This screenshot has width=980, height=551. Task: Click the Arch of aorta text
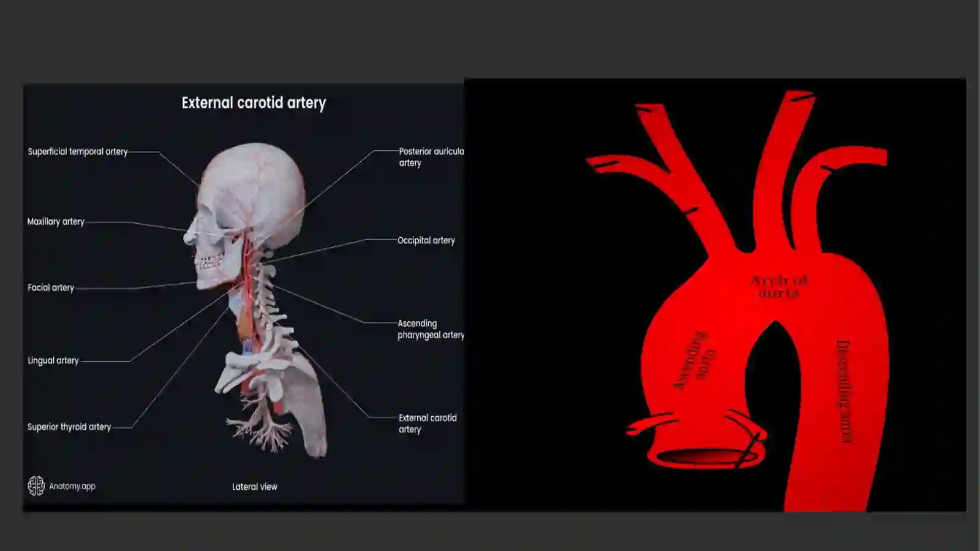(779, 286)
